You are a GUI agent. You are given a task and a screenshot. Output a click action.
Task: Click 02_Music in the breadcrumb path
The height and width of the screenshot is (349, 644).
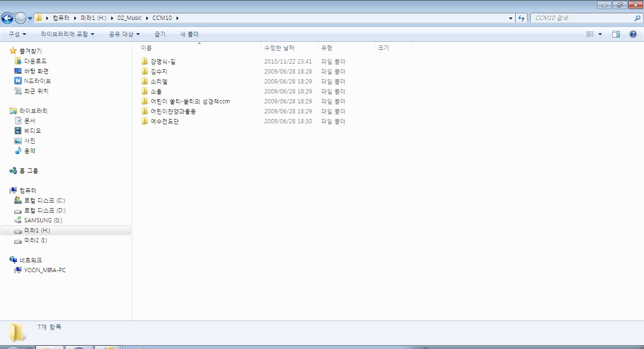[129, 18]
